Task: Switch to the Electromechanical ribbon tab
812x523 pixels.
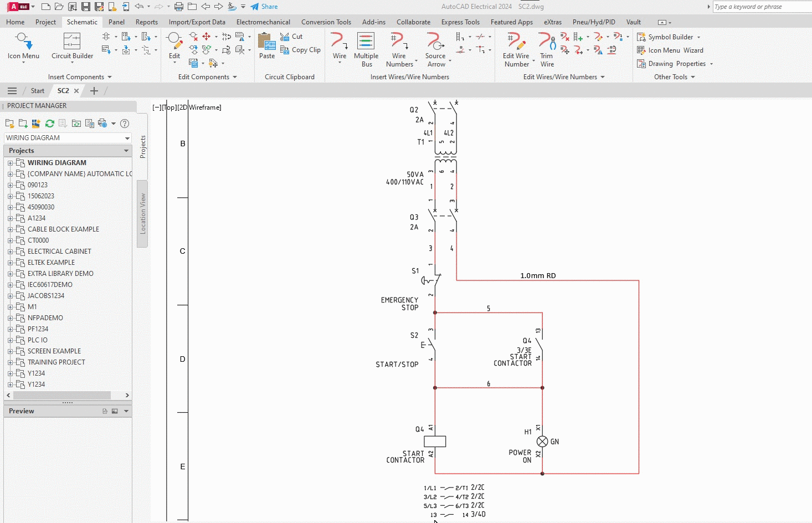Action: pos(263,22)
